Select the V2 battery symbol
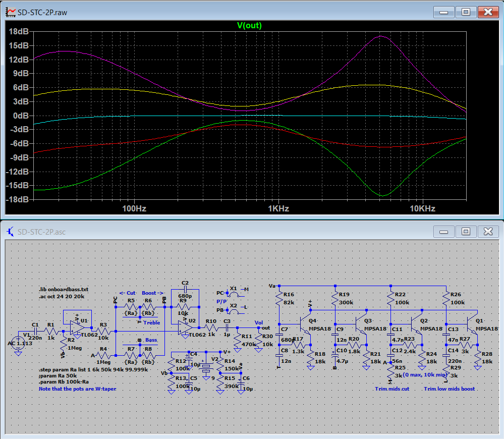Image resolution: width=504 pixels, height=439 pixels. click(x=206, y=366)
